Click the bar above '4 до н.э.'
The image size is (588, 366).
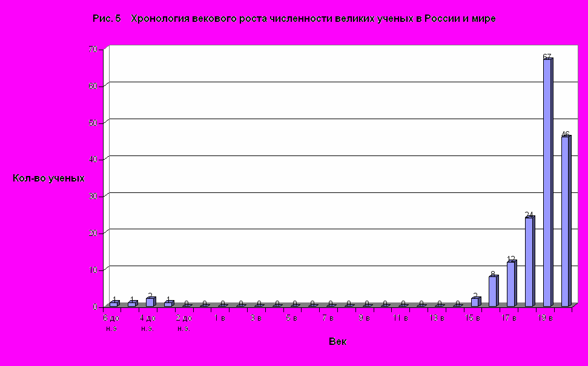click(150, 302)
